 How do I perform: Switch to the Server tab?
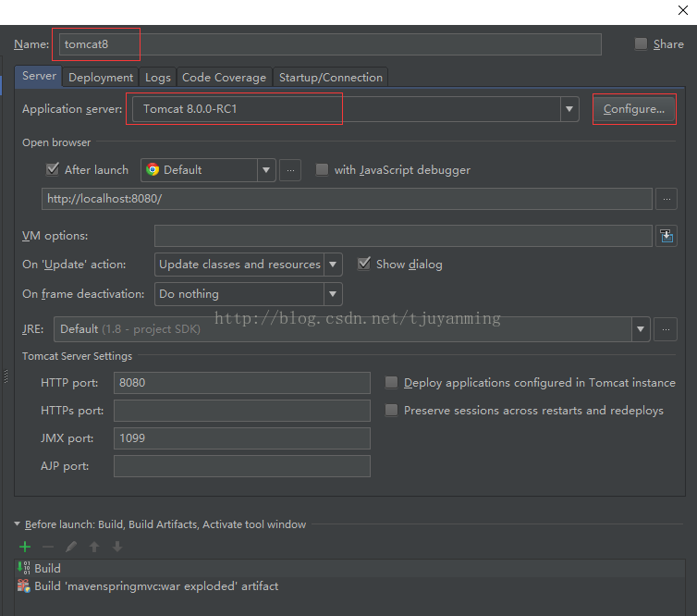39,76
